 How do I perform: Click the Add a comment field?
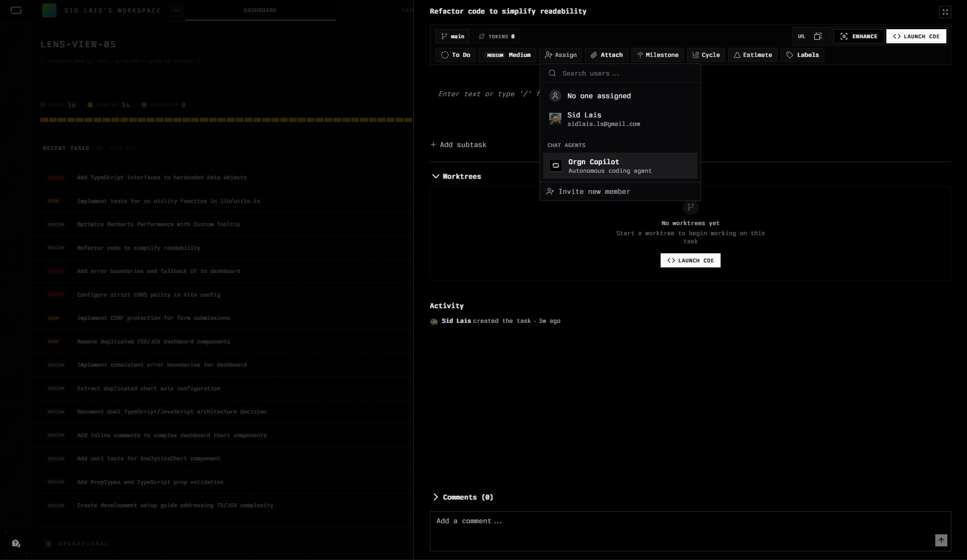pos(690,531)
